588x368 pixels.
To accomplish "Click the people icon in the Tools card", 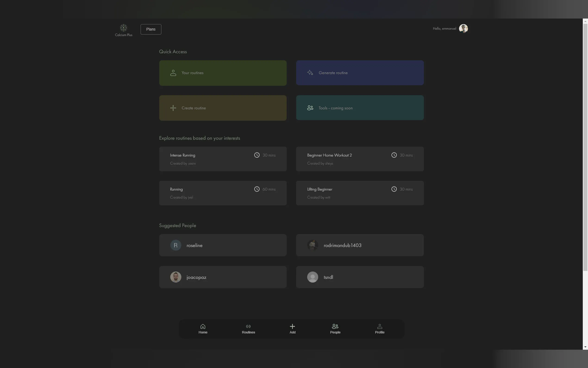I will [310, 108].
